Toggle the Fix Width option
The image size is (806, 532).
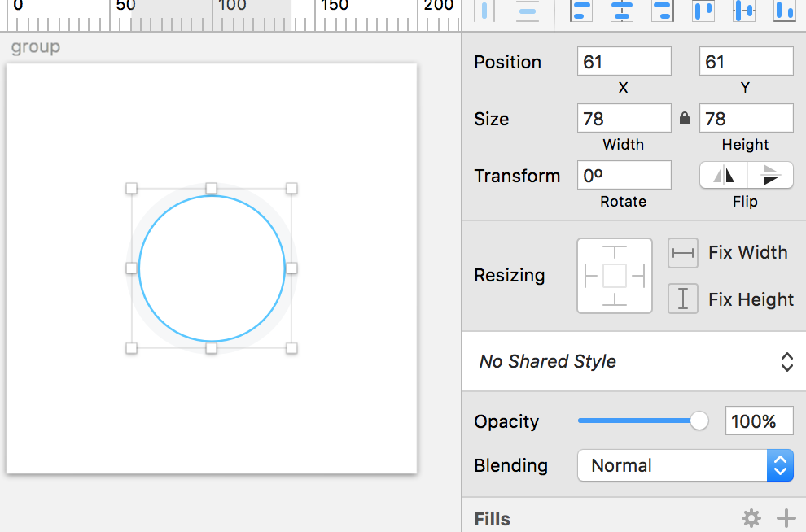(683, 253)
